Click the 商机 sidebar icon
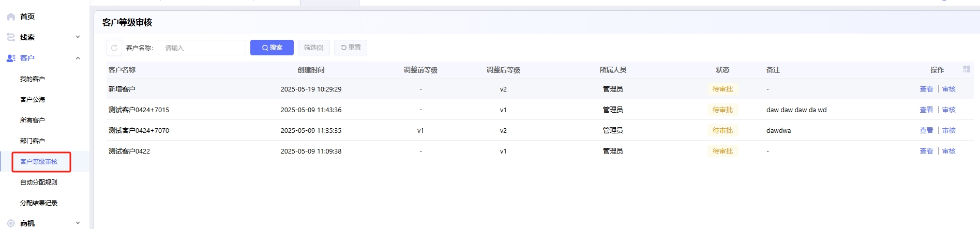The height and width of the screenshot is (229, 980). pyautogui.click(x=11, y=223)
